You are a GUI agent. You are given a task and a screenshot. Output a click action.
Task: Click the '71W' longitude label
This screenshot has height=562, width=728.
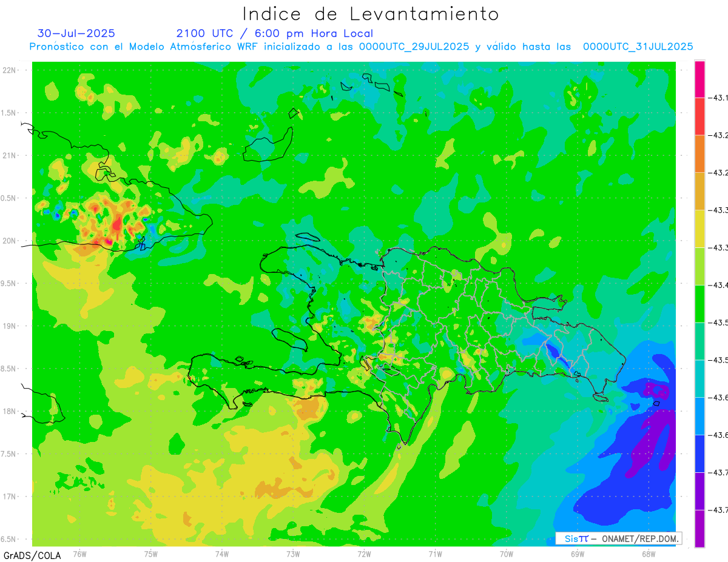(x=435, y=554)
